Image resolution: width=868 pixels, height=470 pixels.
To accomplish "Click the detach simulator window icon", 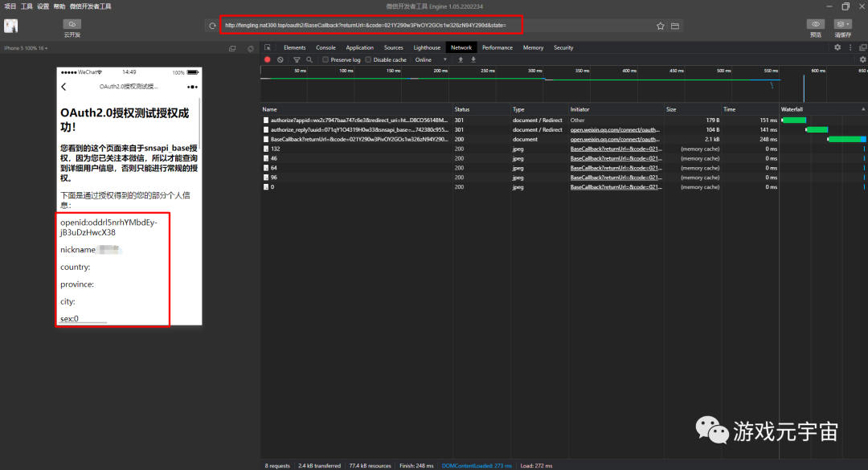I will coord(232,49).
